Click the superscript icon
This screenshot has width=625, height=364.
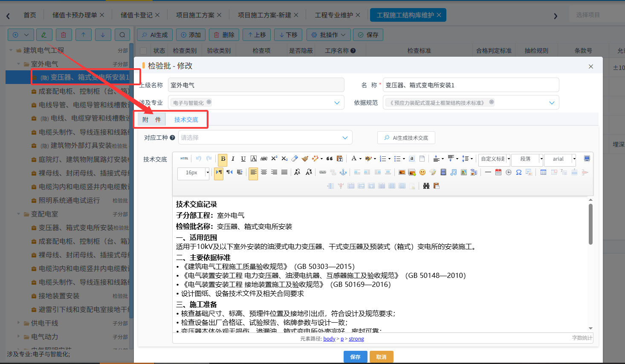point(274,159)
